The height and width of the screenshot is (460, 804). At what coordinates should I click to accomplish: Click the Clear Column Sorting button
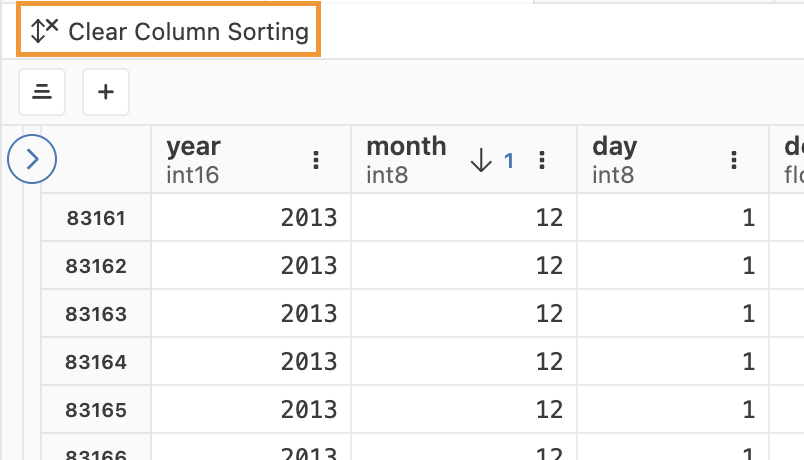click(170, 31)
